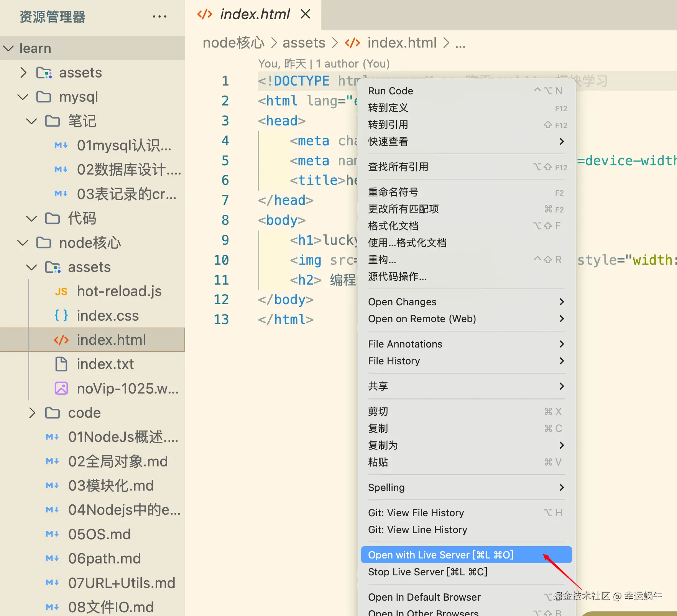Click markdown icon beside 06path.md

pos(53,558)
